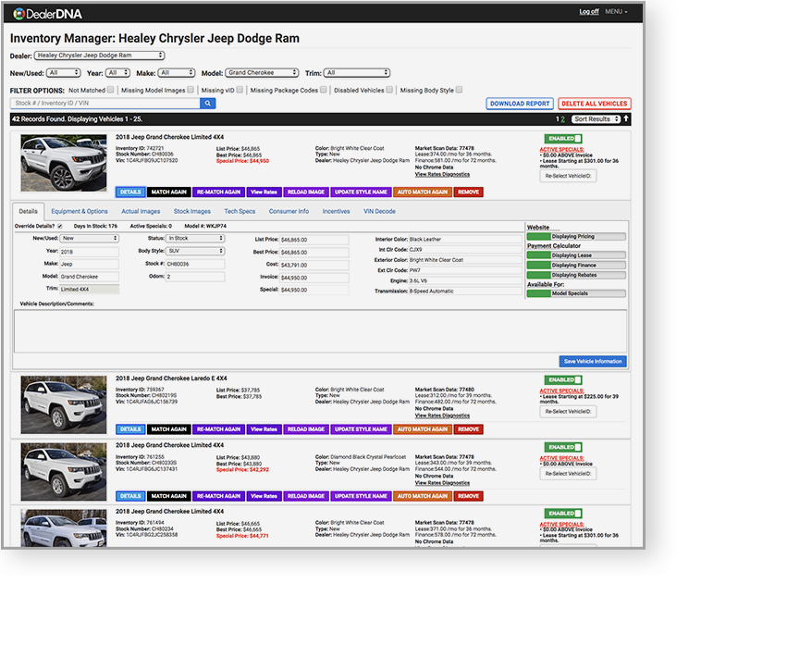The width and height of the screenshot is (812, 645).
Task: Click Details button for the Laredo E vehicle
Action: coord(130,429)
